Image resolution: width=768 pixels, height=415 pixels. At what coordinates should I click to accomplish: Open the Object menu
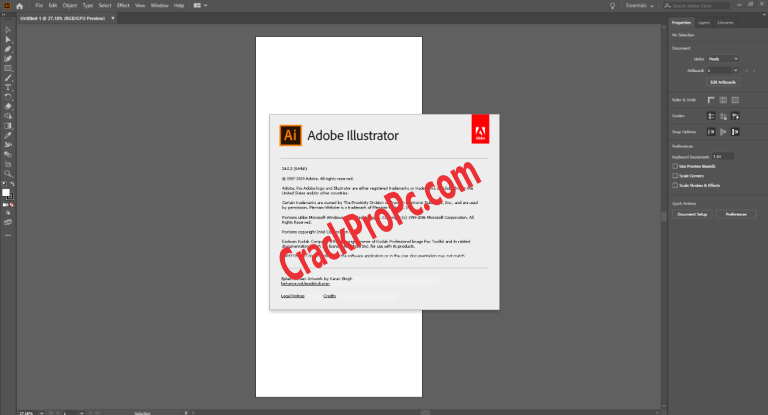point(70,5)
